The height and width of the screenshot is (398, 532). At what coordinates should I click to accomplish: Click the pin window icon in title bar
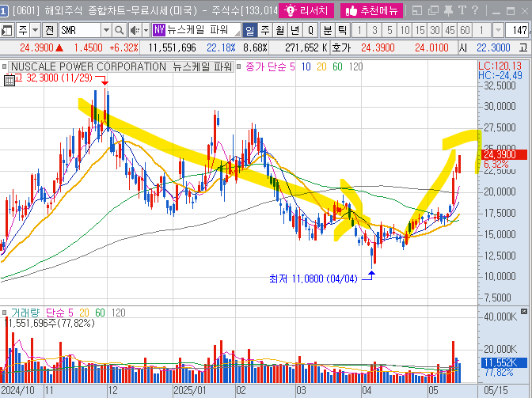tap(449, 10)
